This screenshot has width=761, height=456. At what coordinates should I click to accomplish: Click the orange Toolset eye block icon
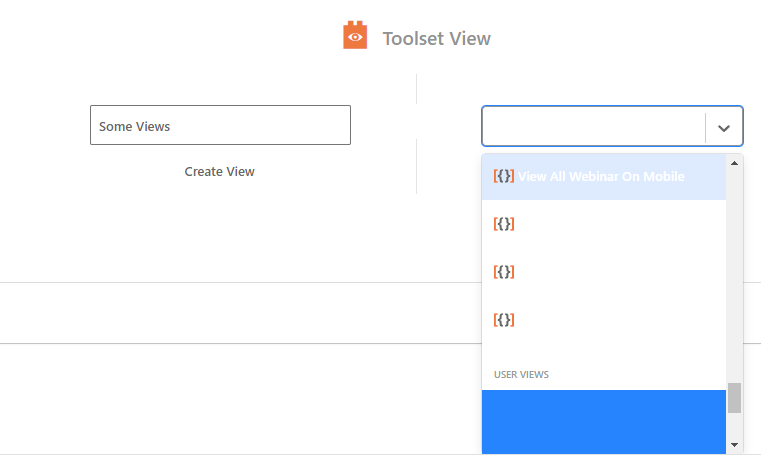click(x=355, y=35)
